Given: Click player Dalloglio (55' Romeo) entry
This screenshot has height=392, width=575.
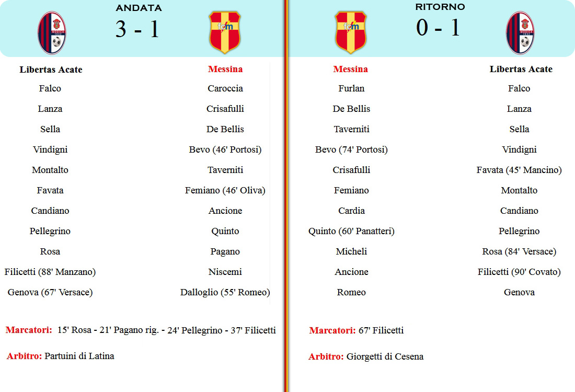Looking at the screenshot, I should click(225, 292).
